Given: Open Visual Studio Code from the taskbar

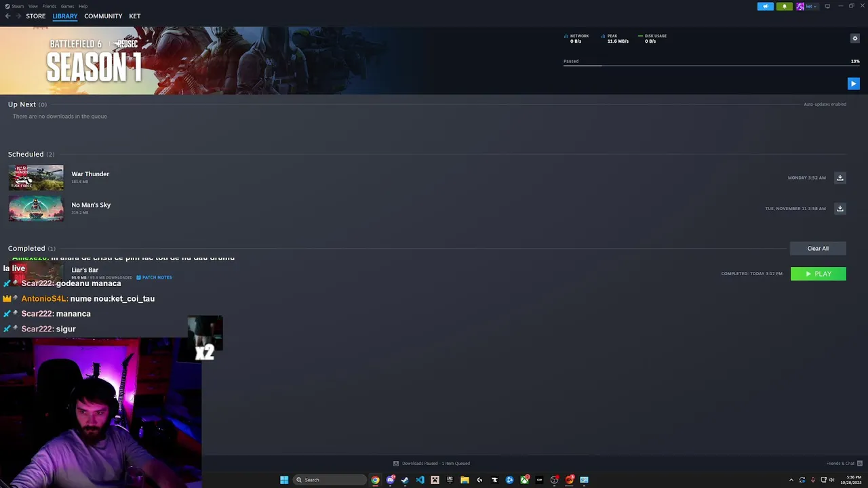Looking at the screenshot, I should [420, 480].
